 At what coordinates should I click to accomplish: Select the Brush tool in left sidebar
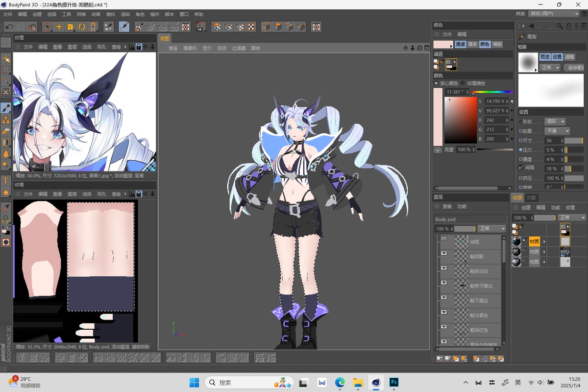[6, 107]
